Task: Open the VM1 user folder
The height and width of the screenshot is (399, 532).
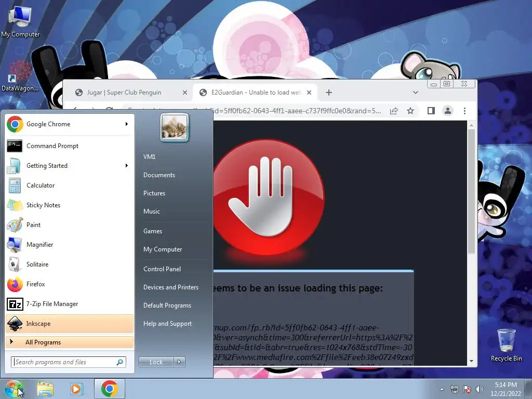Action: click(149, 157)
